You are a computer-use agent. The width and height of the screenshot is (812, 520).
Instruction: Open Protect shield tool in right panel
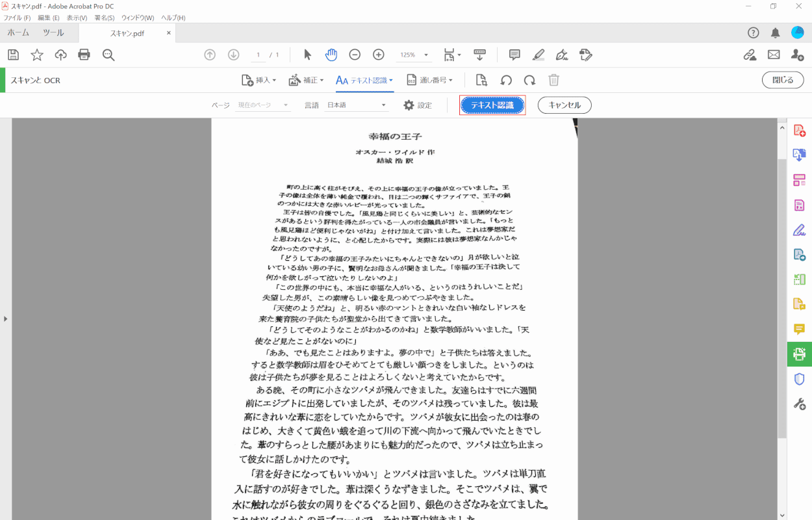click(800, 379)
